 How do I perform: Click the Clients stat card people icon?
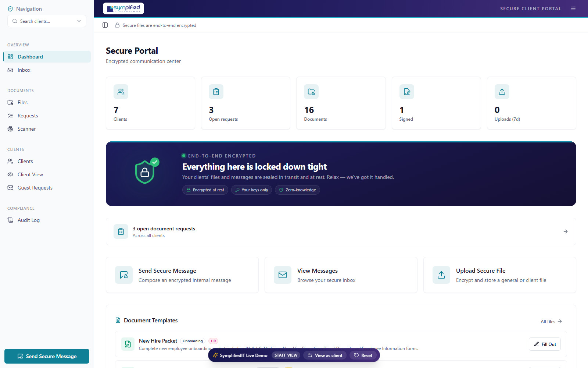coord(121,92)
